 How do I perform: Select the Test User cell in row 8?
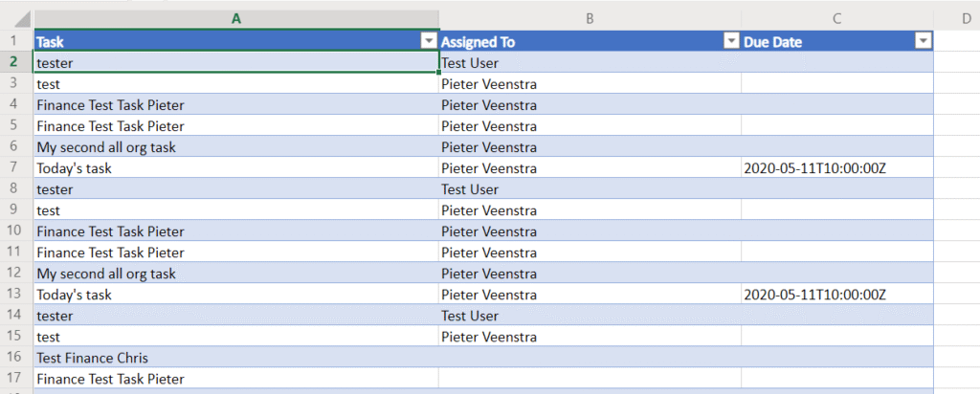(590, 188)
